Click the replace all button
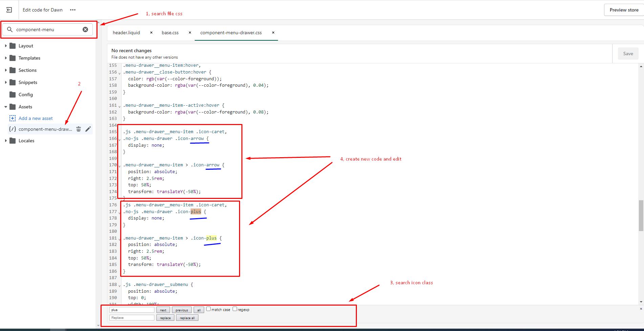 point(187,318)
